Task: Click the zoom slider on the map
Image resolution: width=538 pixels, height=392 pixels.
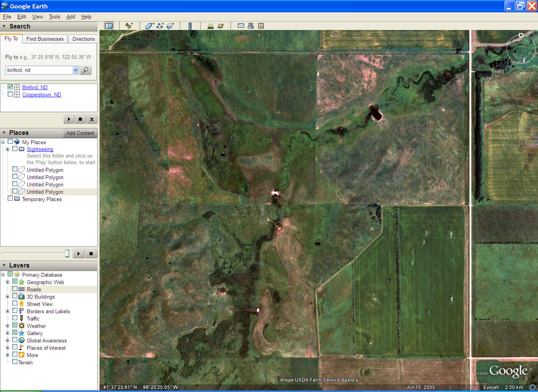Action: 521,126
